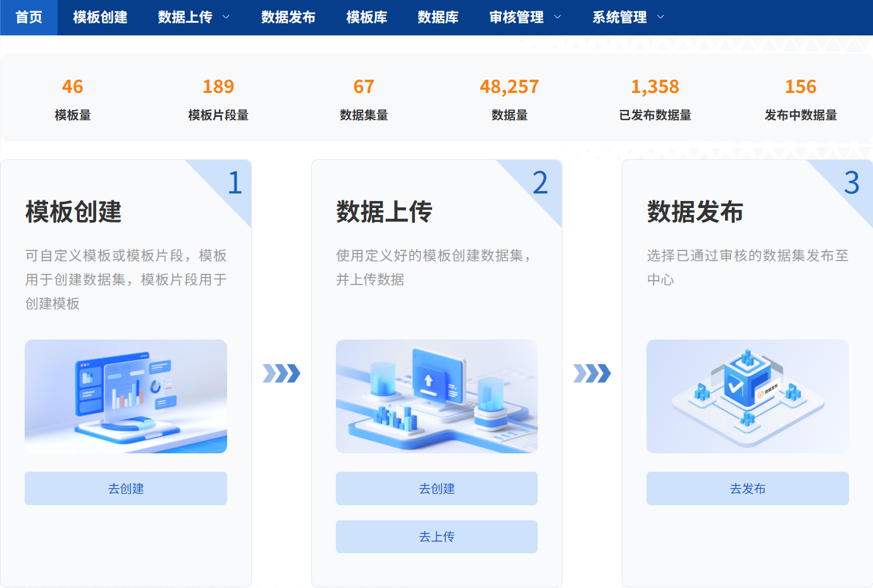Open the 模板库 navigation item
The height and width of the screenshot is (588, 873).
[366, 17]
